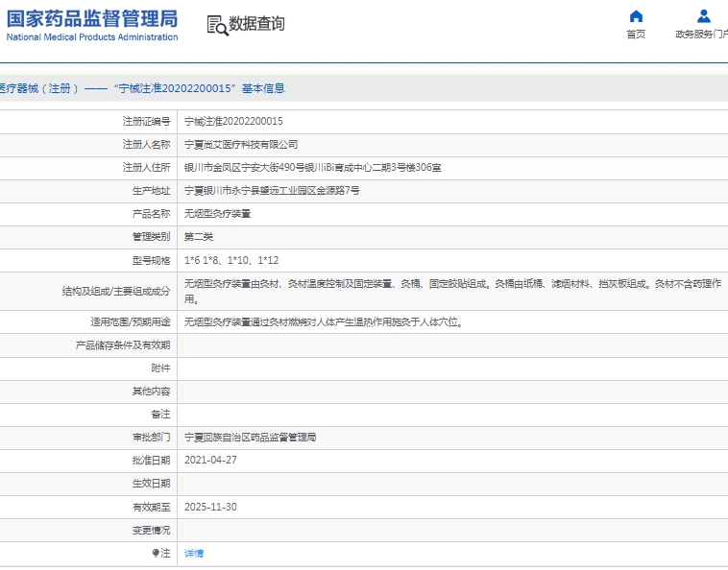The height and width of the screenshot is (570, 728).
Task: Click the 生效日期 label
Action: coord(152,484)
